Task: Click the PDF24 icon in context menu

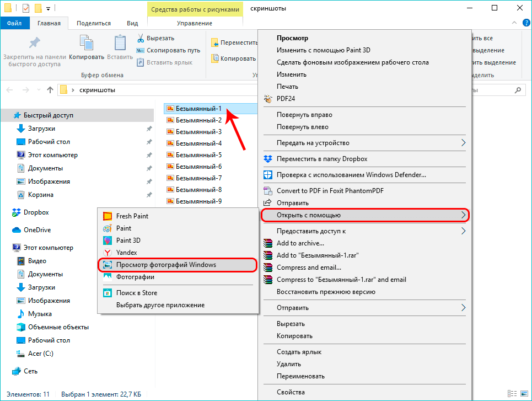Action: (268, 99)
